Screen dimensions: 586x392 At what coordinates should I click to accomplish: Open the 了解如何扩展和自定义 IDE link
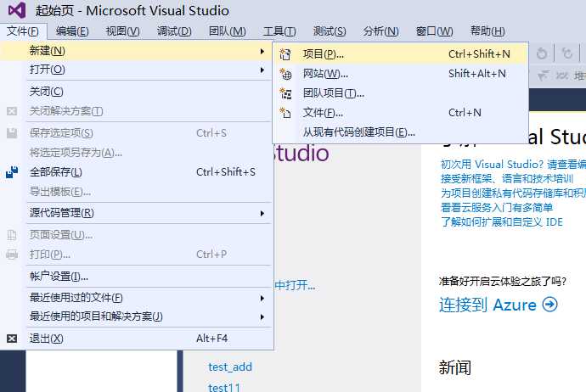(x=502, y=222)
